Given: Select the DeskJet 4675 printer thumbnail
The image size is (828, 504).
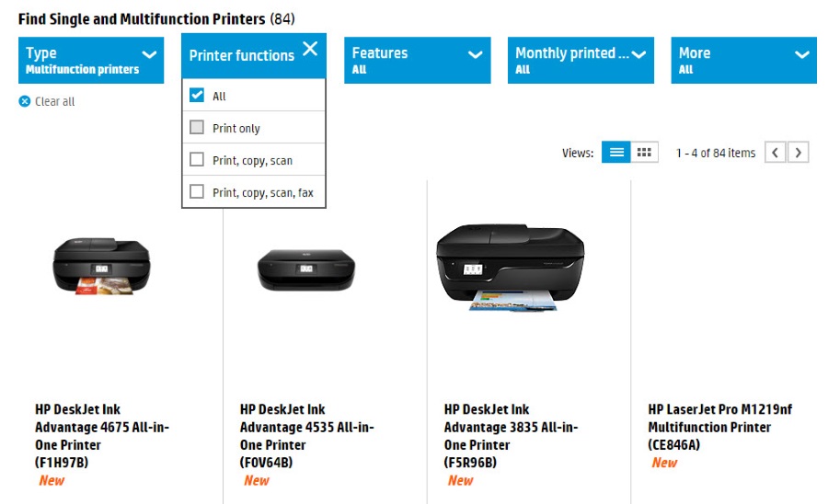Looking at the screenshot, I should (101, 267).
